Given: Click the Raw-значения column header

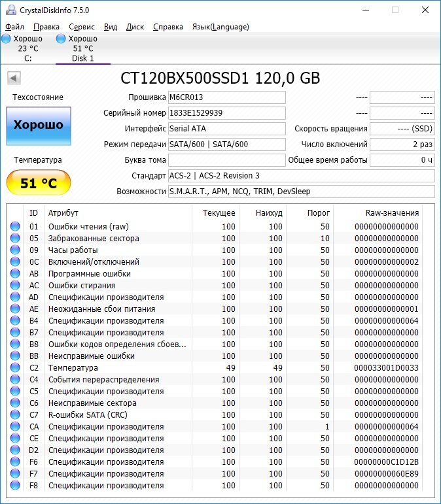Looking at the screenshot, I should 392,213.
